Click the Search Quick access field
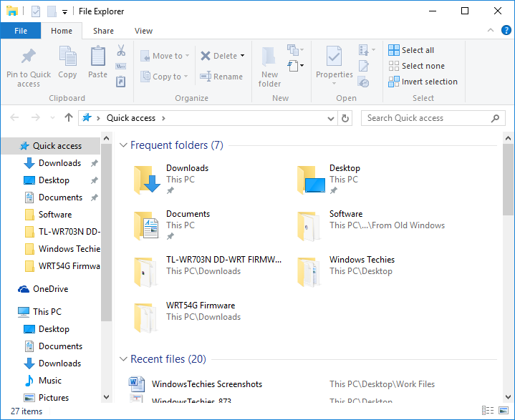Viewport: 515px width, 420px height. [433, 118]
